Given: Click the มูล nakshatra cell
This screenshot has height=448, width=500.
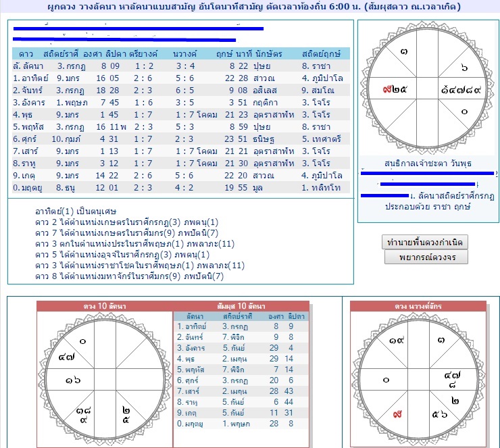Looking at the screenshot, I should pyautogui.click(x=257, y=187).
